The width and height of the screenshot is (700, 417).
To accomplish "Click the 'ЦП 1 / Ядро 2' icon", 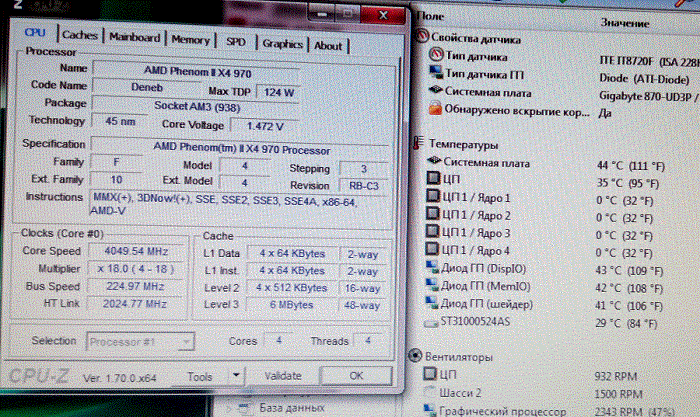I will (433, 213).
